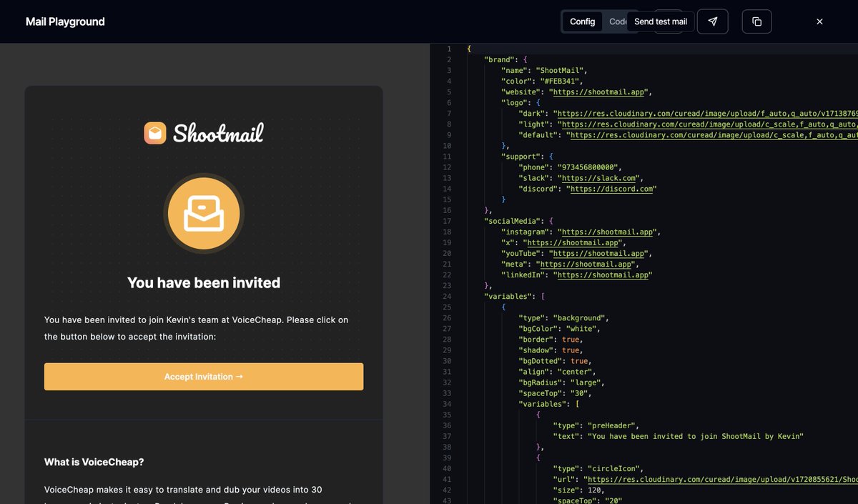Screen dimensions: 858x504
Task: Click the invitation paragraph mentioning Kevin's team
Action: (x=197, y=327)
